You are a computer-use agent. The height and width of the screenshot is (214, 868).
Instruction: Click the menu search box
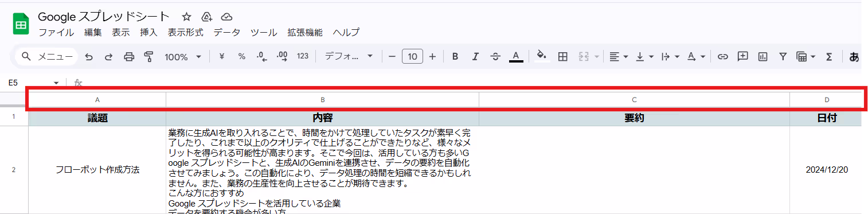coord(47,56)
